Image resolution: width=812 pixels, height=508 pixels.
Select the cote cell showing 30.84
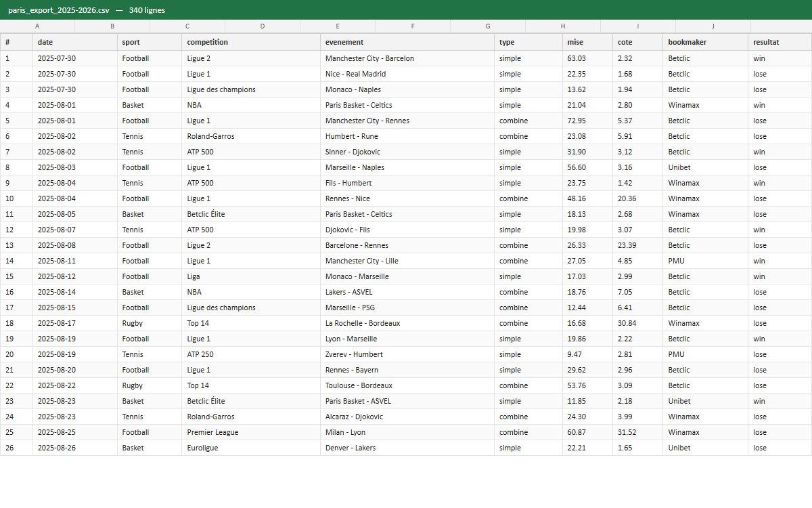point(638,323)
